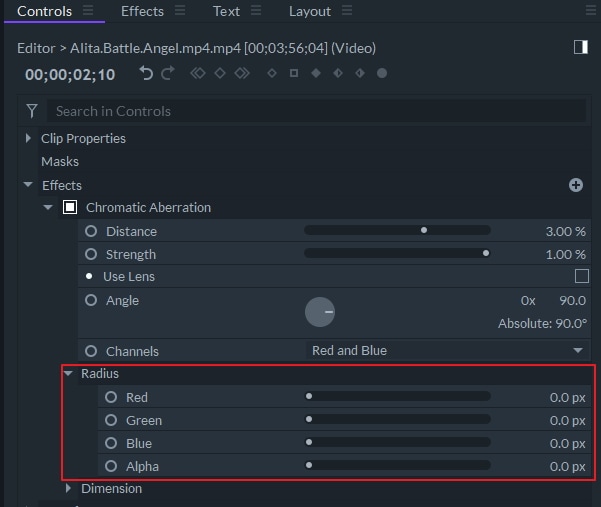
Task: Disable the Chromatic Aberration effect checkbox
Action: [70, 208]
